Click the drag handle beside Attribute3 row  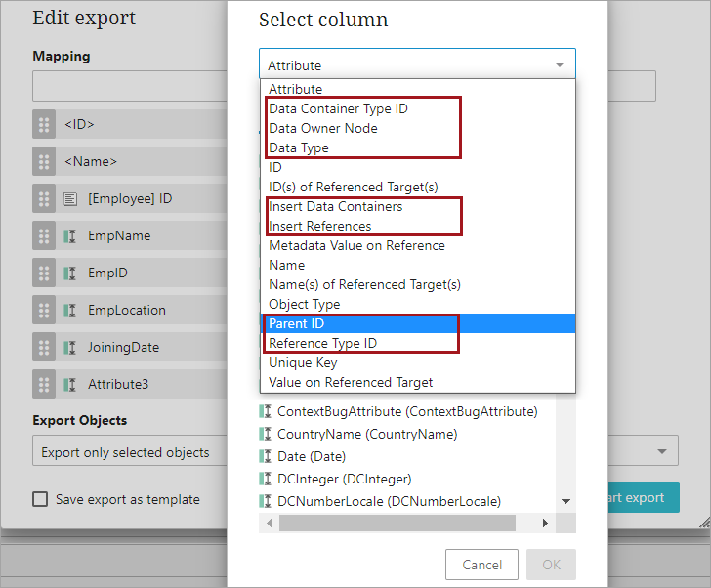coord(43,385)
